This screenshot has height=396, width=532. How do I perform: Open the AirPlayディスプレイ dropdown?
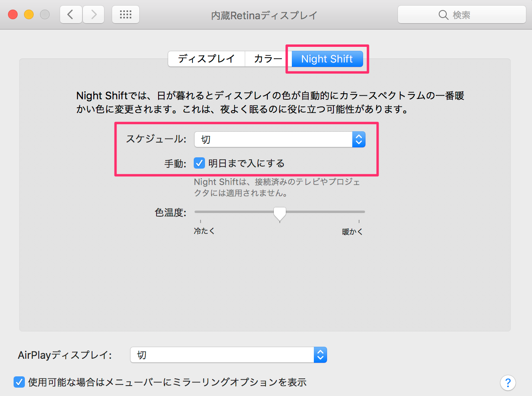229,355
